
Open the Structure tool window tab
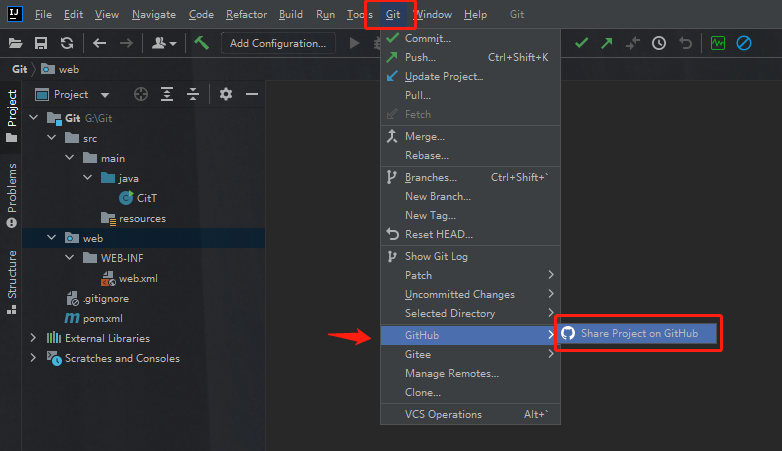pos(11,282)
